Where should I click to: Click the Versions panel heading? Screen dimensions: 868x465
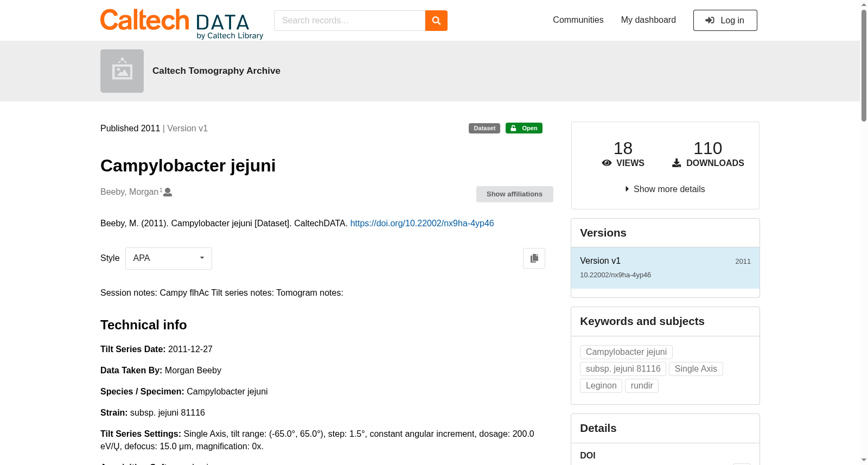(603, 233)
